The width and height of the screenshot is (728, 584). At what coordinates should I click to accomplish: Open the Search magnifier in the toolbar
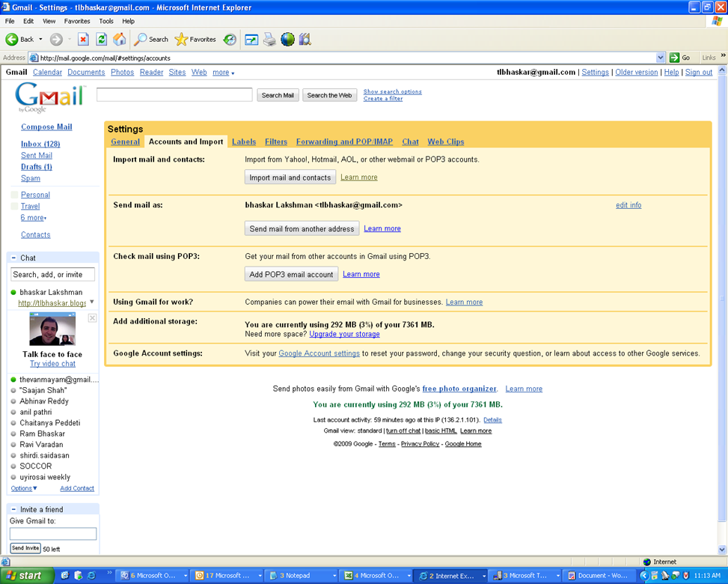[140, 40]
